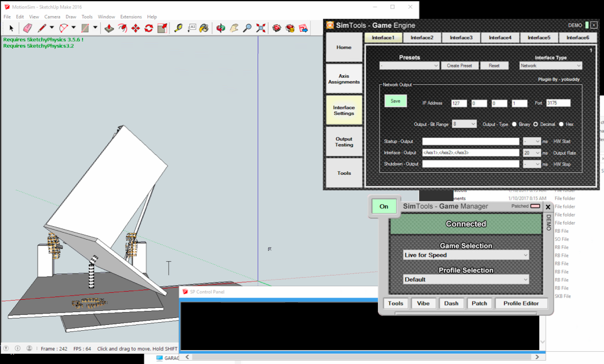Click the Patch button in Game Manager
This screenshot has width=604, height=364.
click(x=479, y=303)
